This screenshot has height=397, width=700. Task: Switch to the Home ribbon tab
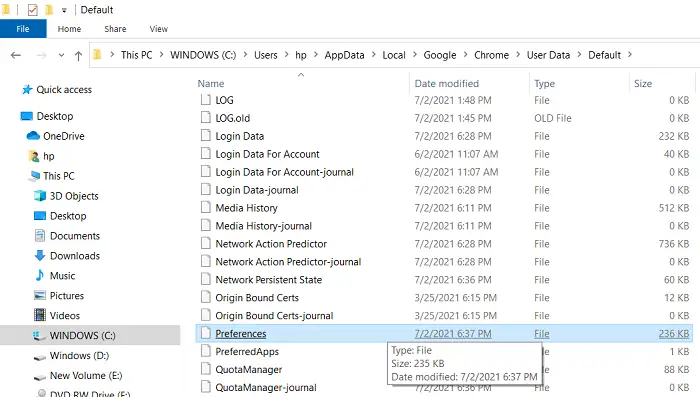click(69, 29)
